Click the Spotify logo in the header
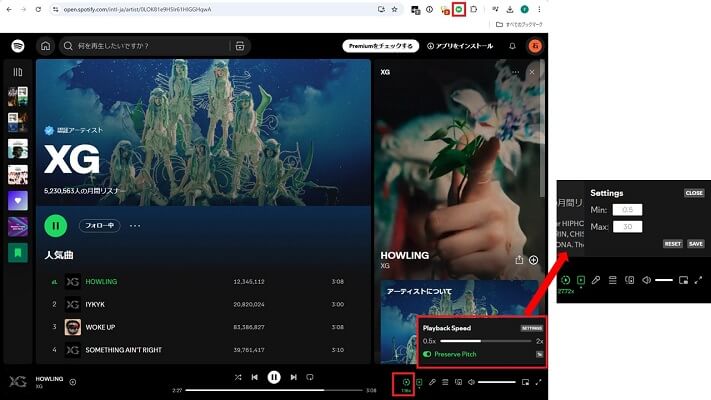This screenshot has width=711, height=400. coord(18,46)
